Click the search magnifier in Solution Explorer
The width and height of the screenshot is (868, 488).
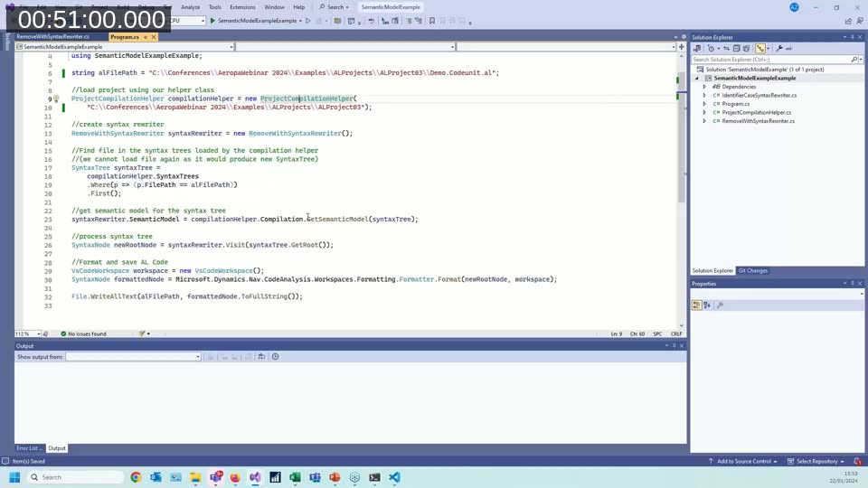click(x=854, y=60)
